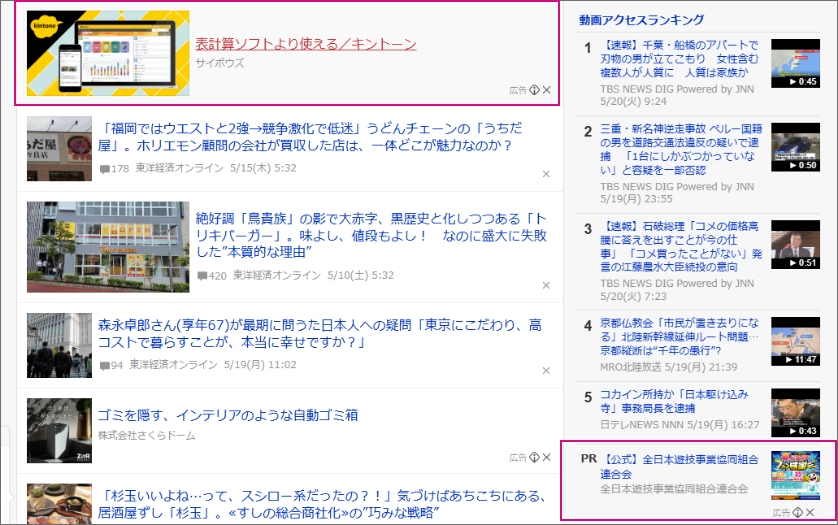
Task: Open the 鳥貴族 トリキバーガー article headline
Action: tap(371, 235)
